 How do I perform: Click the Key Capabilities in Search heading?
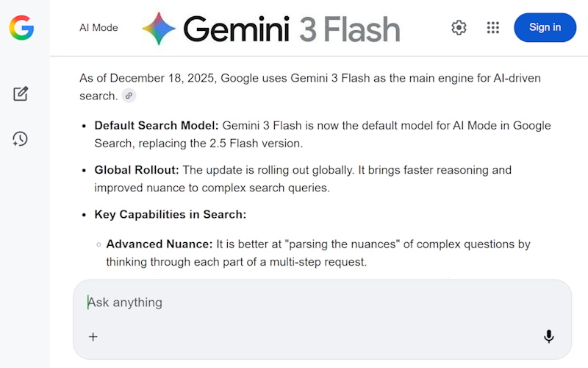click(170, 215)
